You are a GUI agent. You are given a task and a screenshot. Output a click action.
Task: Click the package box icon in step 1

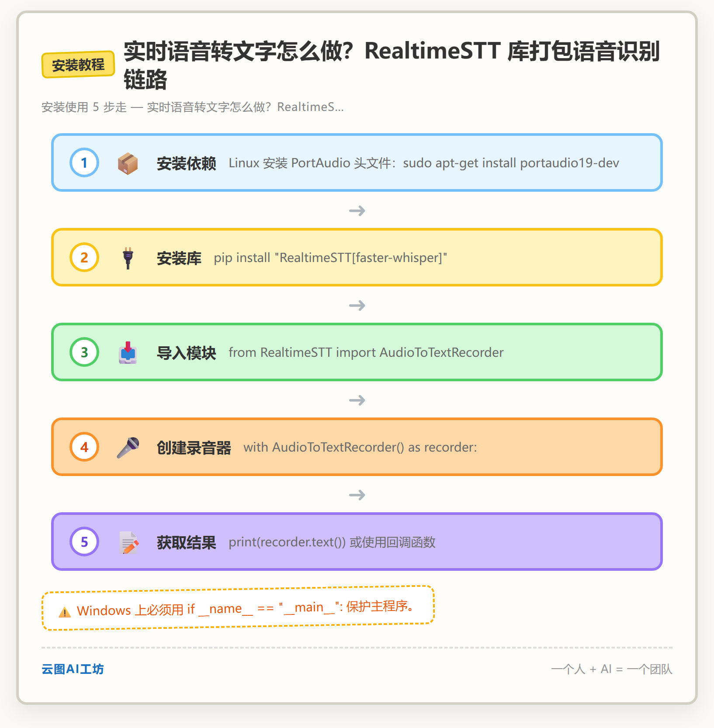pos(128,163)
